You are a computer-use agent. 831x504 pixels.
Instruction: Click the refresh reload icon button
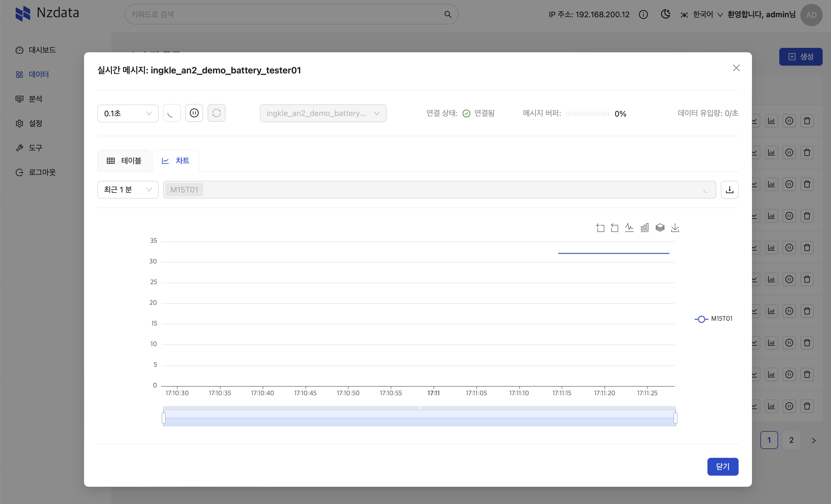click(217, 113)
